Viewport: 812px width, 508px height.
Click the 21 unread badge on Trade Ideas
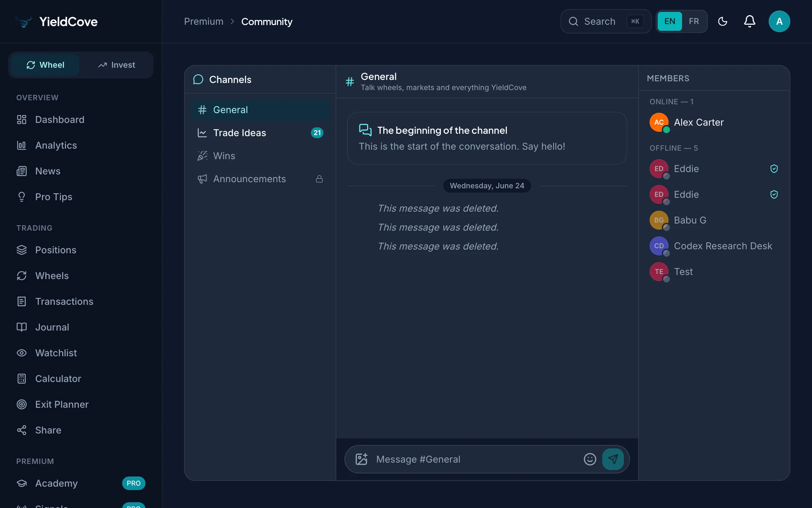(x=317, y=133)
